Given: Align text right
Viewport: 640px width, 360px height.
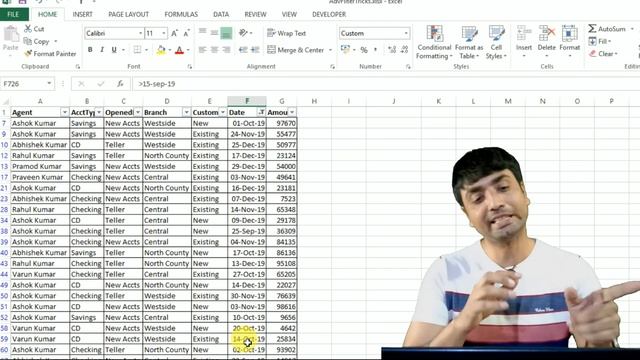Looking at the screenshot, I should pos(226,50).
